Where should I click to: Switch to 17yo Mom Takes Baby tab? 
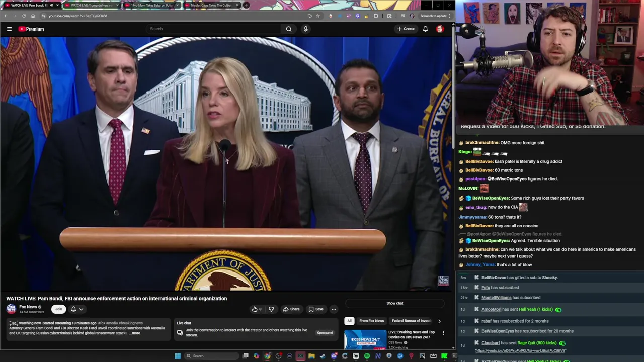[x=151, y=5]
